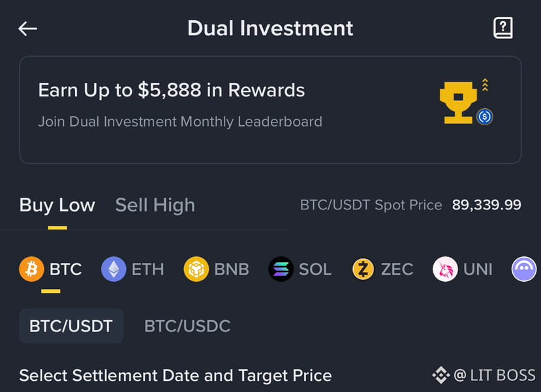The image size is (541, 392).
Task: Select the BTC/USDC pair chip
Action: (x=187, y=325)
